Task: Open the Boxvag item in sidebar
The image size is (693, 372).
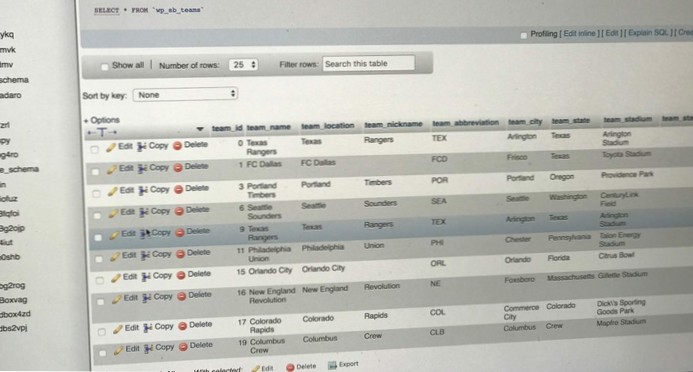Action: [13, 300]
